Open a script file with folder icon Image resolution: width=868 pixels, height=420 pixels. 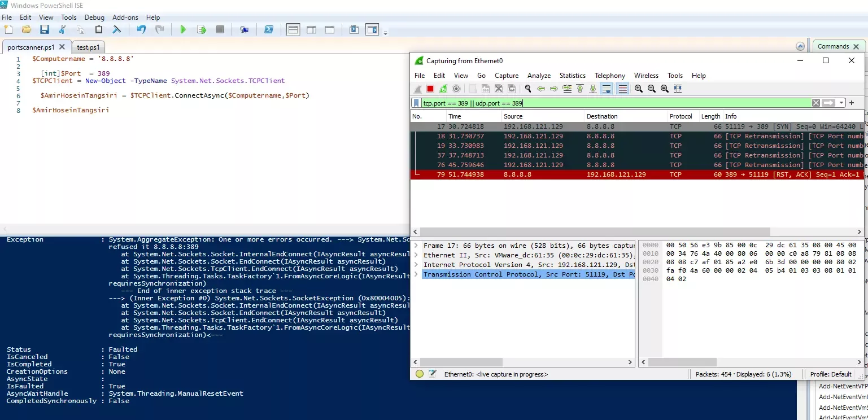pyautogui.click(x=26, y=29)
